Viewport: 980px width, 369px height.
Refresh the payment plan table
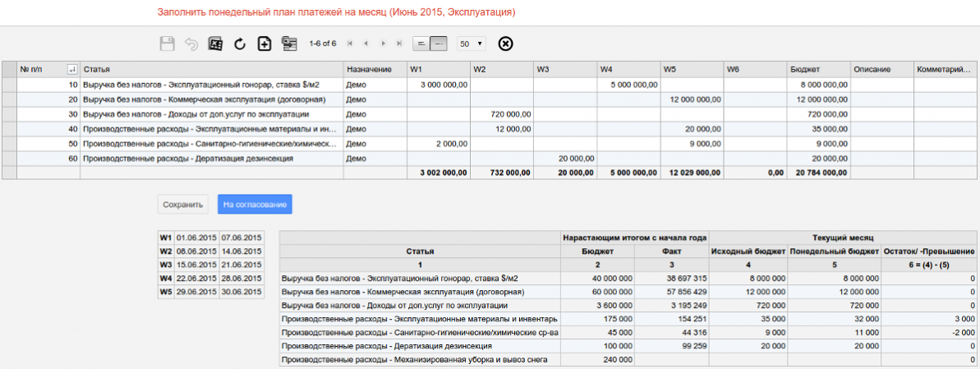point(240,44)
